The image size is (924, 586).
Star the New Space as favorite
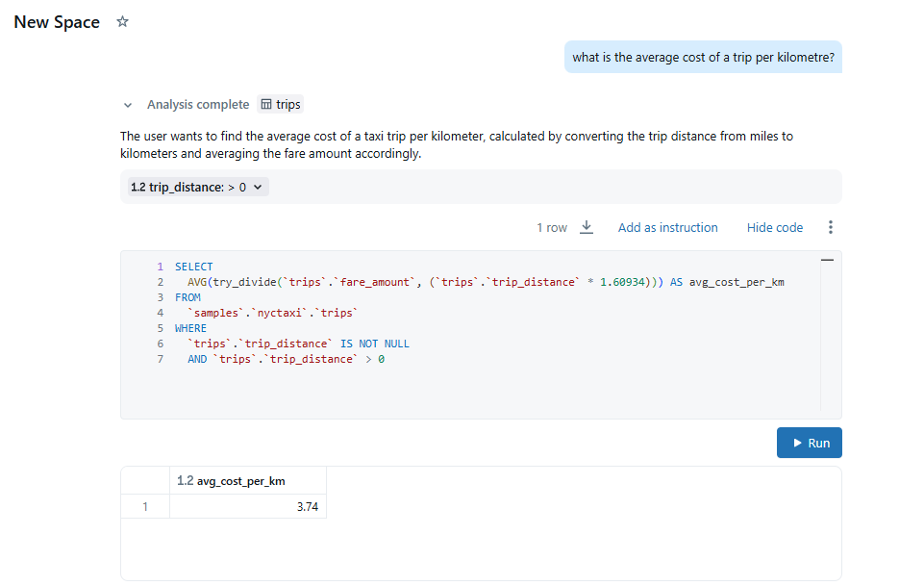pyautogui.click(x=122, y=22)
